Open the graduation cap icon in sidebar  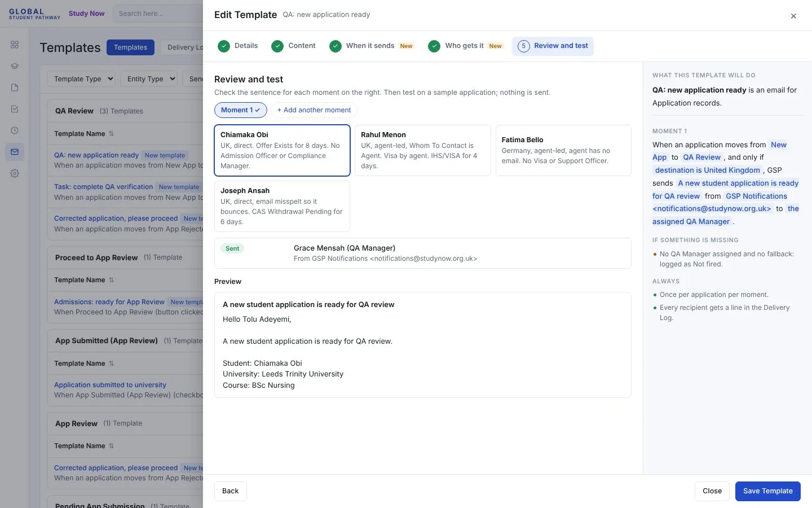(x=15, y=66)
